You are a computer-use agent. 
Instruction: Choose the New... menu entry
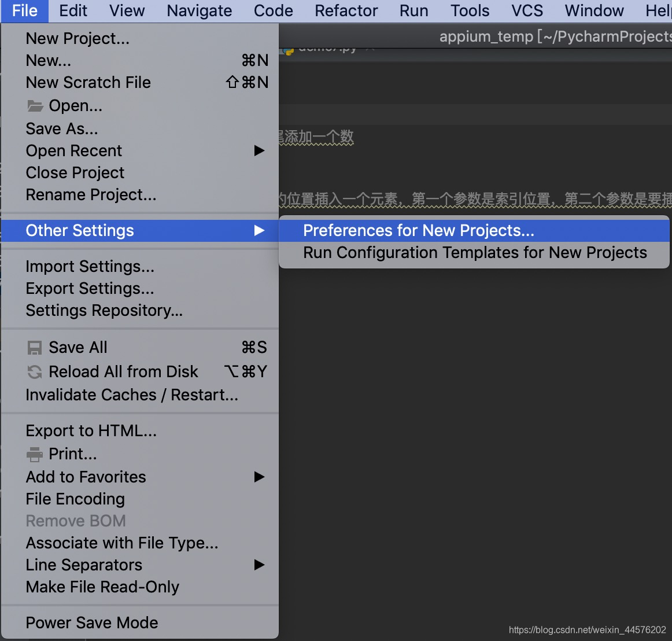(x=140, y=61)
